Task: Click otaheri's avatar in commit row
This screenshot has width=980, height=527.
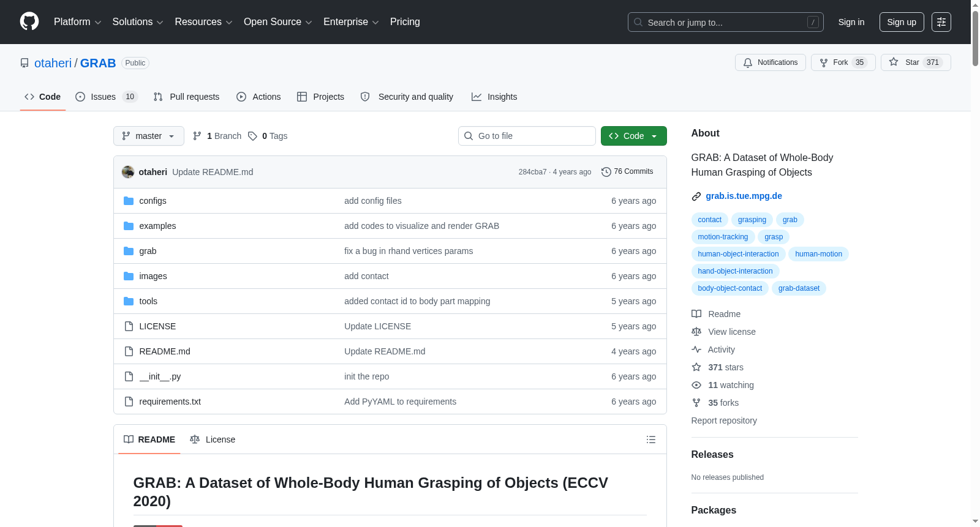Action: click(128, 172)
